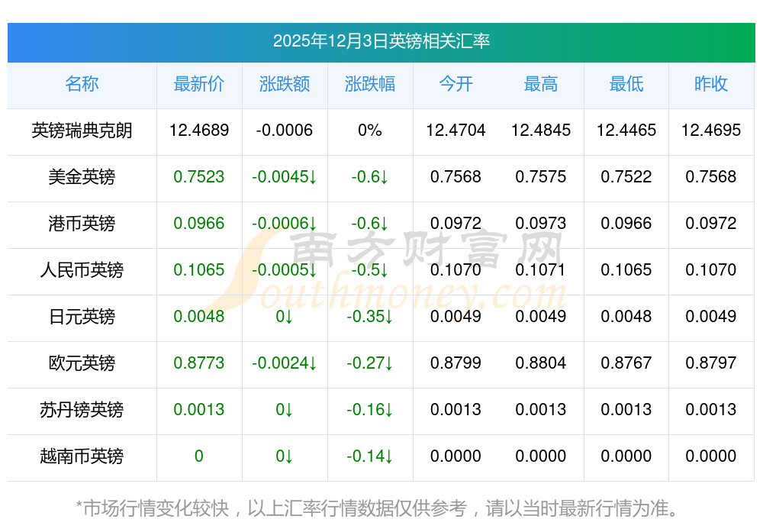The height and width of the screenshot is (532, 763).
Task: Click the 苏丹镑英镑 row name
Action: tap(82, 410)
